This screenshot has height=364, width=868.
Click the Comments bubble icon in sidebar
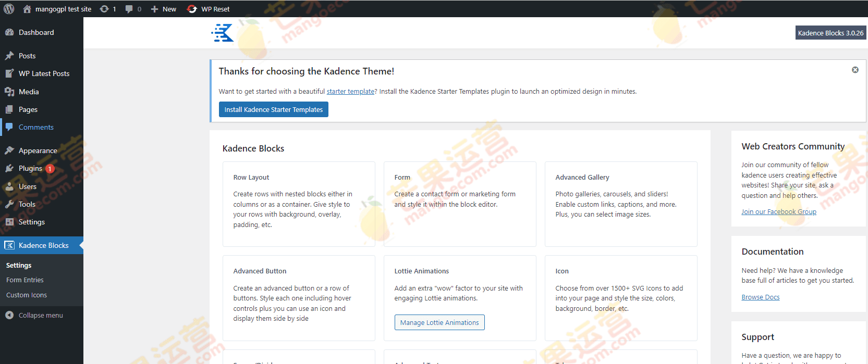(9, 127)
